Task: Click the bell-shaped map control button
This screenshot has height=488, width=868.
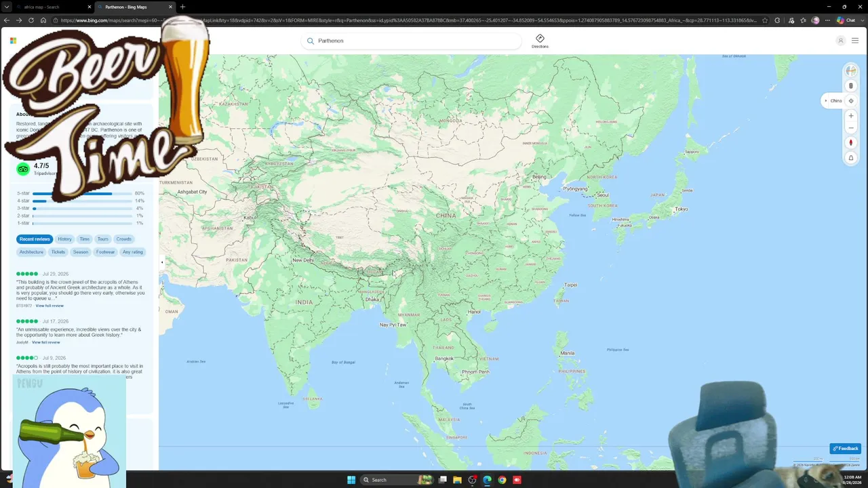Action: click(851, 158)
